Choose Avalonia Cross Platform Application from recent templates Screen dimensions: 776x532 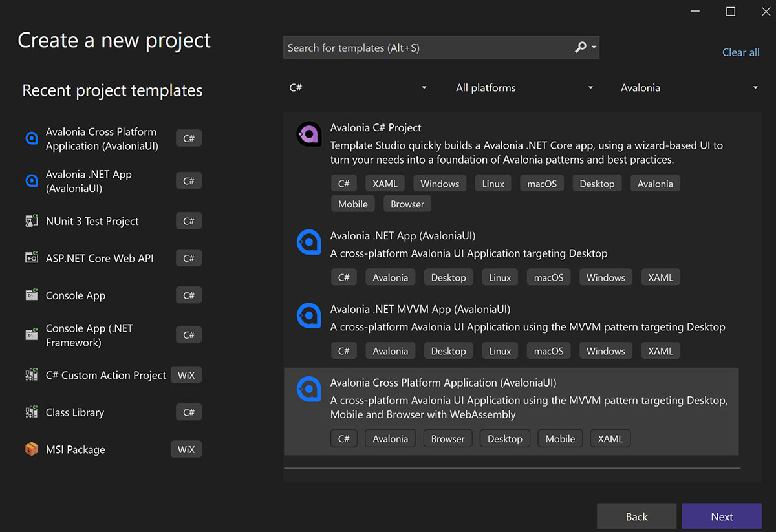pyautogui.click(x=102, y=139)
